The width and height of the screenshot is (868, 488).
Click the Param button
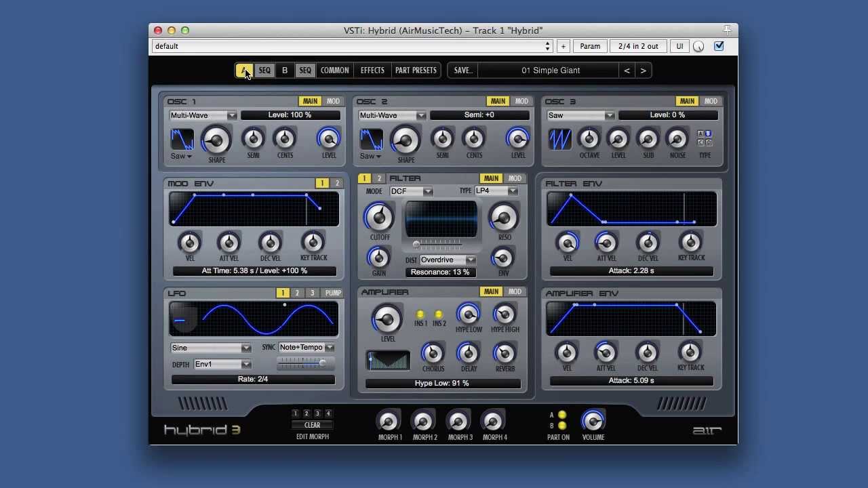[x=590, y=46]
